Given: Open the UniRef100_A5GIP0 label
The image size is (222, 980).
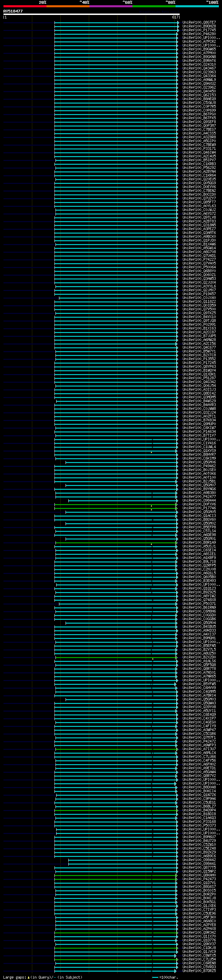Looking at the screenshot, I should pyautogui.click(x=199, y=141).
